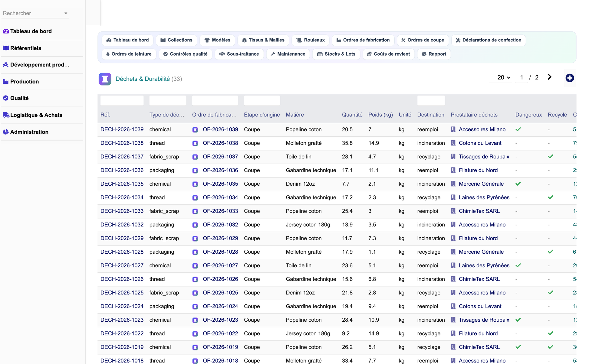Toggle Dangereux check for DECH-2026-1035
The width and height of the screenshot is (589, 364).
tap(518, 184)
